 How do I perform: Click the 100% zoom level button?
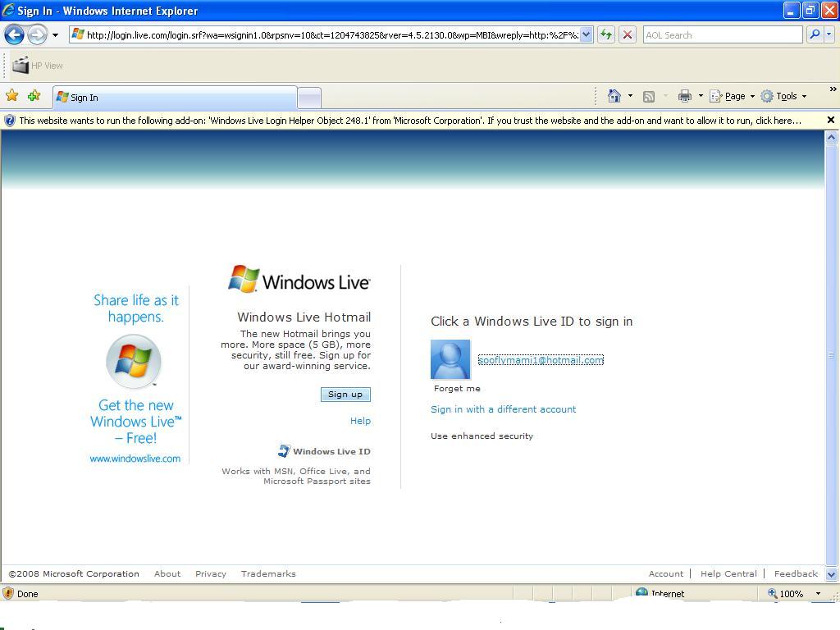click(x=786, y=594)
